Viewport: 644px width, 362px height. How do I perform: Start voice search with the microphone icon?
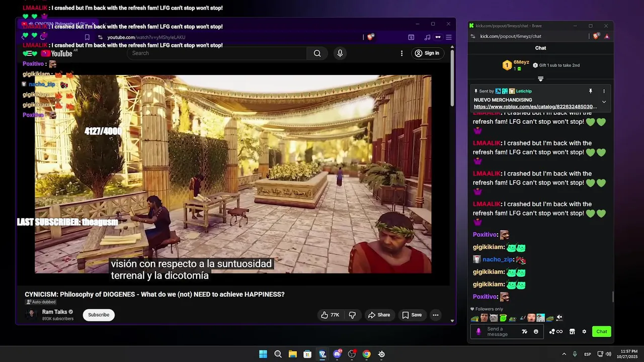point(340,53)
